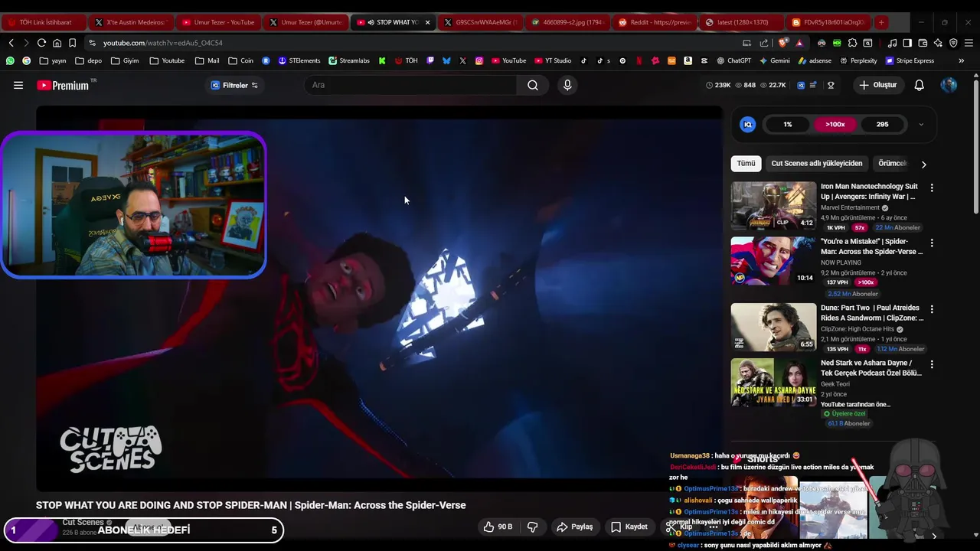Viewport: 980px width, 551px height.
Task: Reload the page in browser
Action: (x=41, y=43)
